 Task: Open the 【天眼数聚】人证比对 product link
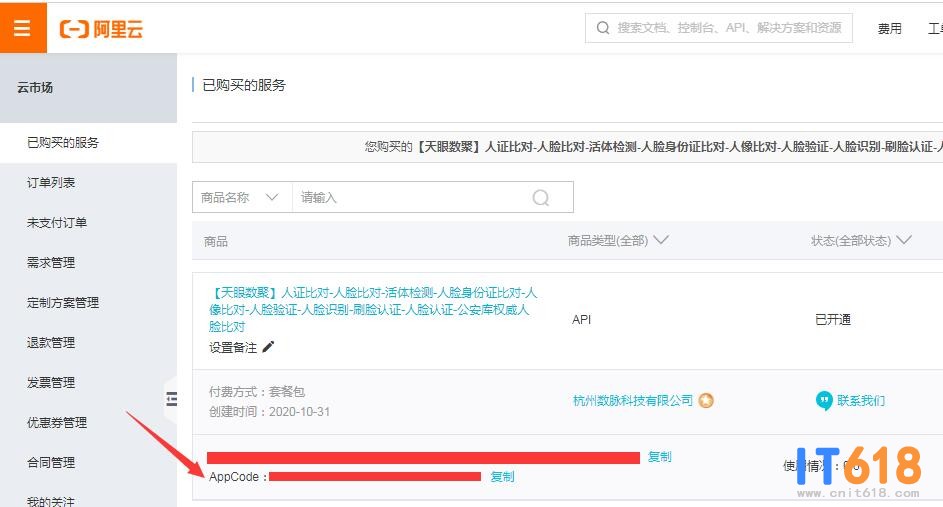click(373, 309)
